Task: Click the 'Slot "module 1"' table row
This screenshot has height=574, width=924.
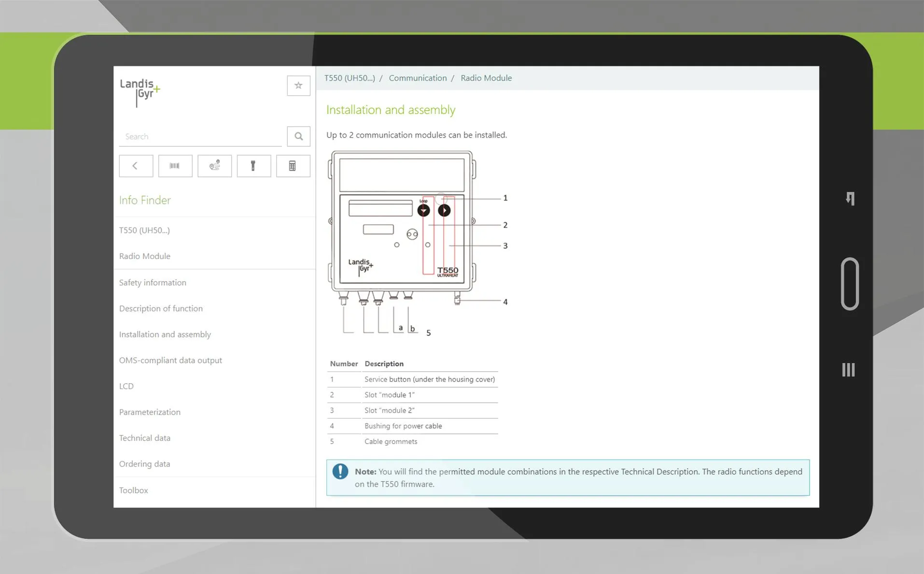Action: pyautogui.click(x=412, y=395)
